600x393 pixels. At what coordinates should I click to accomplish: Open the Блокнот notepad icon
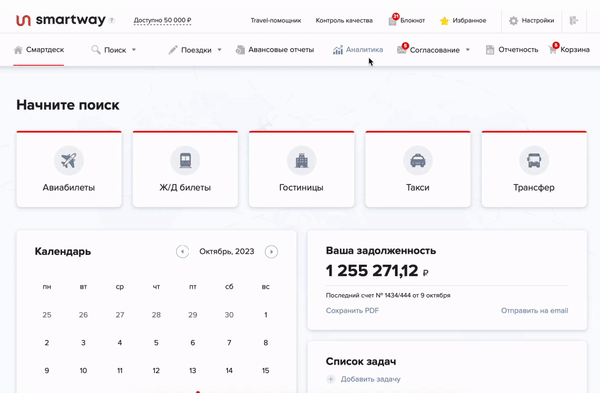coord(392,21)
